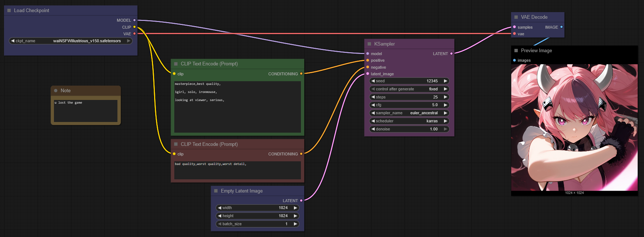Screen dimensions: 644x237
Task: Collapse the Load Checkpoint node via its title dot
Action: (x=9, y=11)
